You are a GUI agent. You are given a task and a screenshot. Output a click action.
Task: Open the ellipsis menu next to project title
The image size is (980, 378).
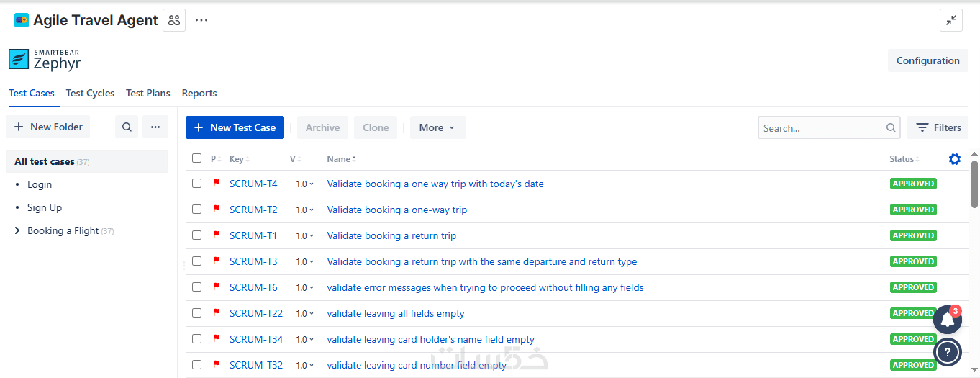click(x=201, y=20)
